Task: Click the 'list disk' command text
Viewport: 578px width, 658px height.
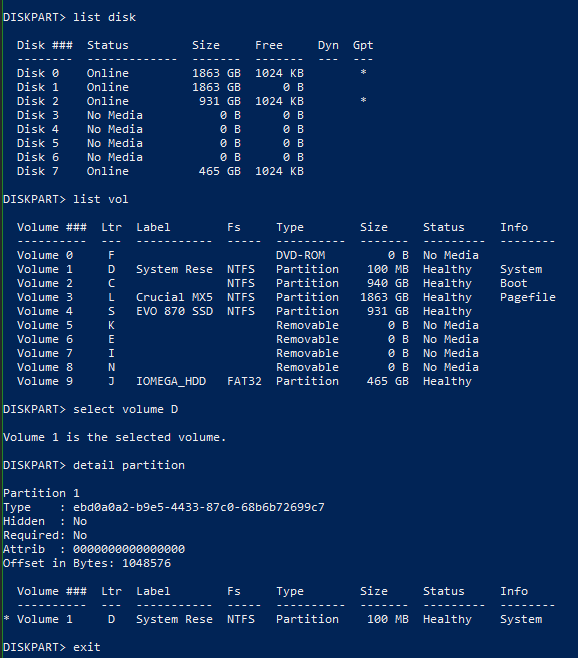Action: 105,17
